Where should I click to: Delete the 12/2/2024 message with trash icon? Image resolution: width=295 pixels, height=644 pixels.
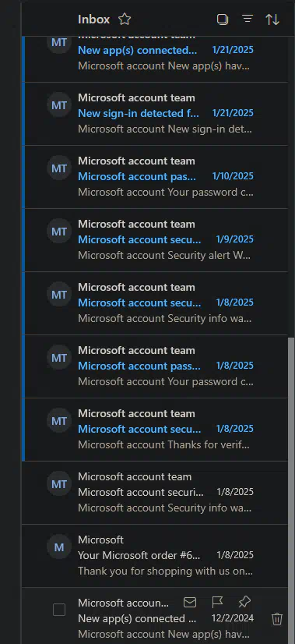[x=277, y=619]
